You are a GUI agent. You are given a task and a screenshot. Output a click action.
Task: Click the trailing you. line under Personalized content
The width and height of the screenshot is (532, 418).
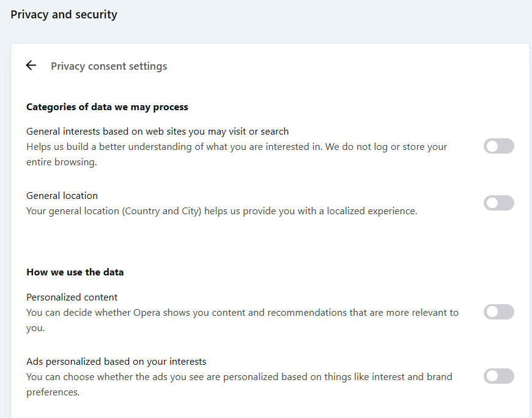[35, 328]
